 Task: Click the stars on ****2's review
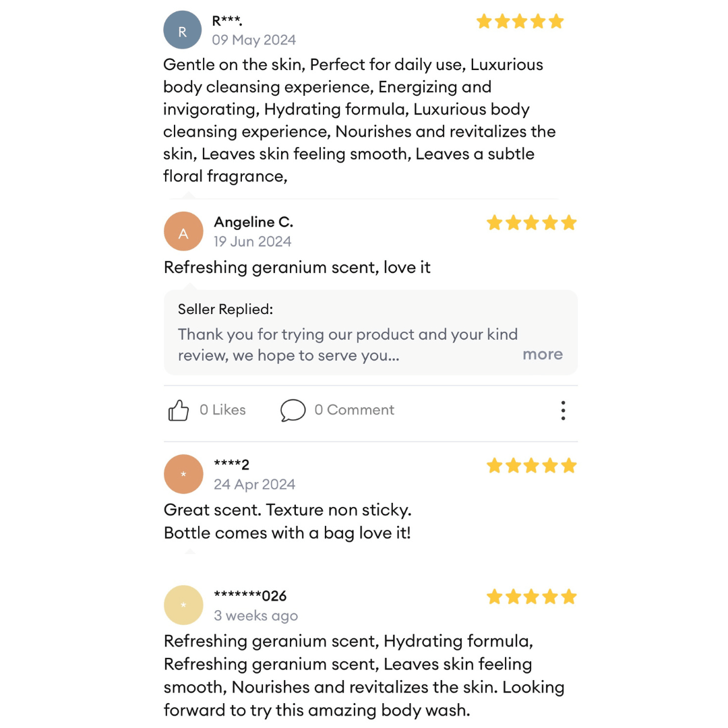click(x=531, y=465)
